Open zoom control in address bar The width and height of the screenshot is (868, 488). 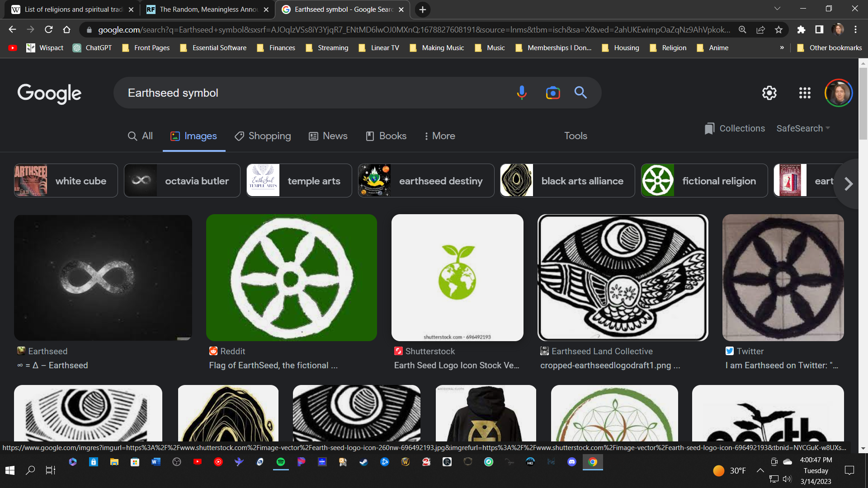(x=742, y=29)
